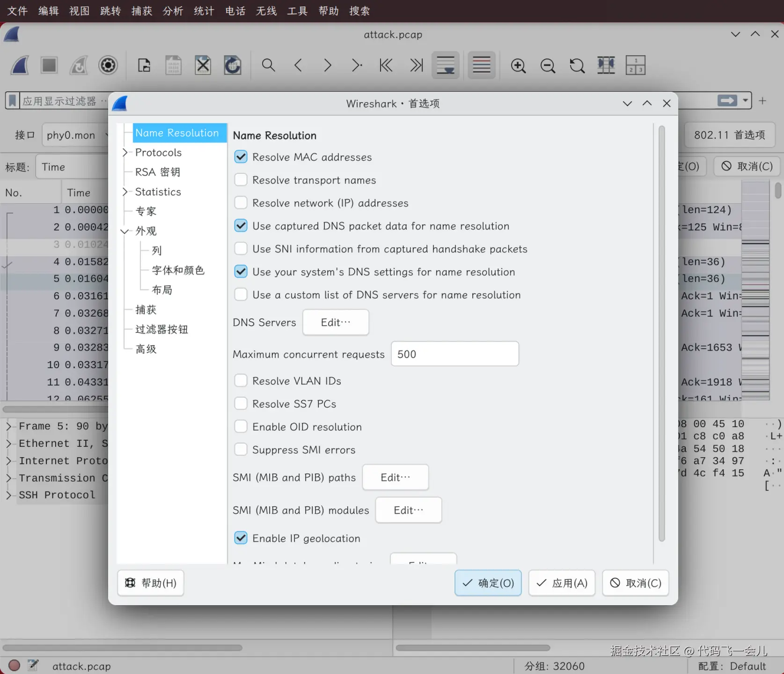The height and width of the screenshot is (674, 784).
Task: Open the 文件 menu
Action: (17, 11)
